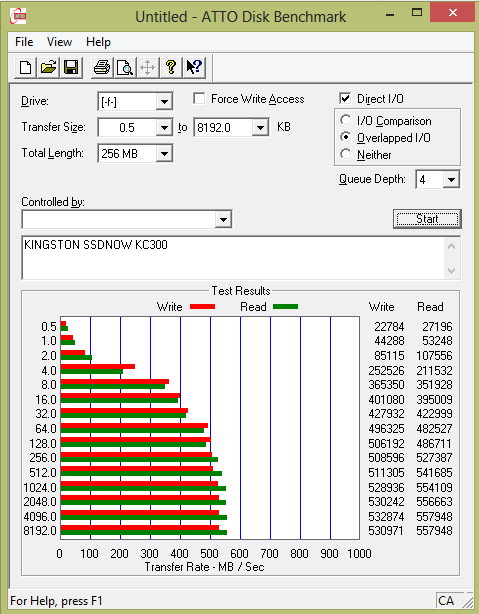Screen dimensions: 479x614
Task: Select the I/O Comparison radio button
Action: point(345,120)
